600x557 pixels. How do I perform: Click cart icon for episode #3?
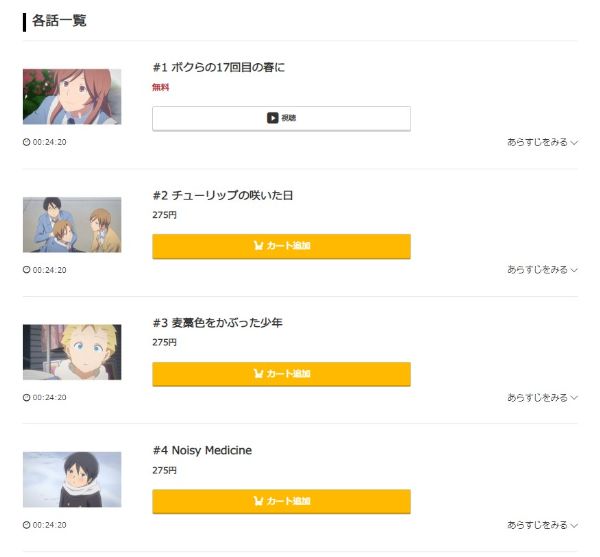(x=259, y=374)
